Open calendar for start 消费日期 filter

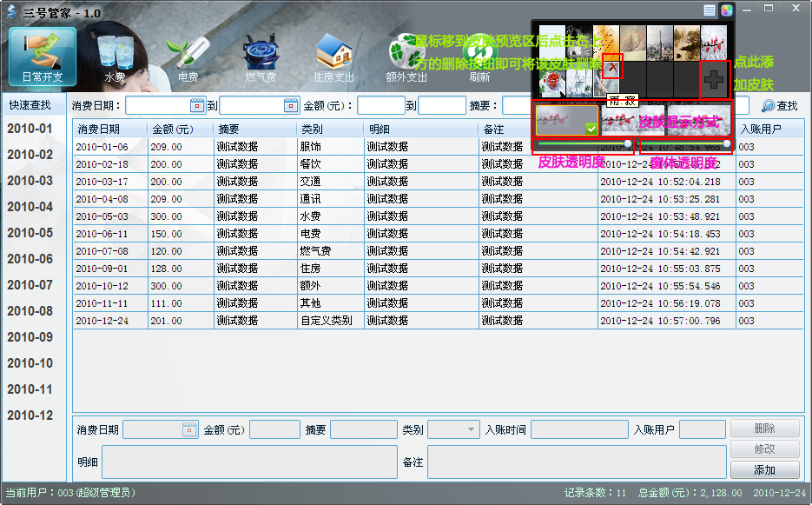coord(197,106)
